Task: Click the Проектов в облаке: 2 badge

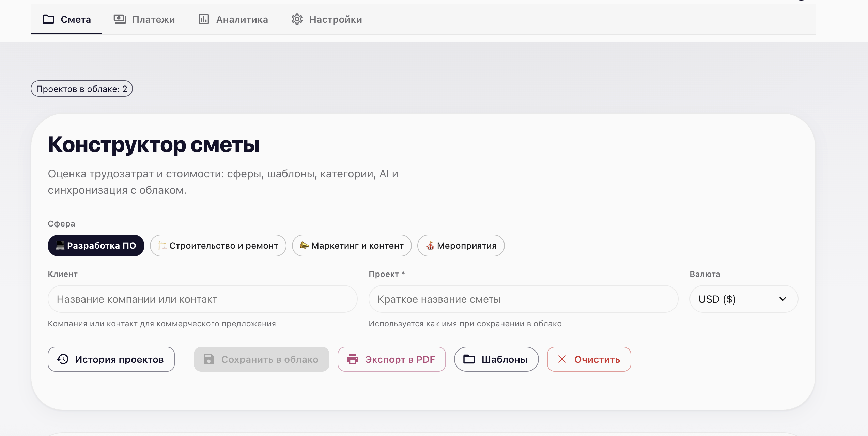Action: point(82,89)
